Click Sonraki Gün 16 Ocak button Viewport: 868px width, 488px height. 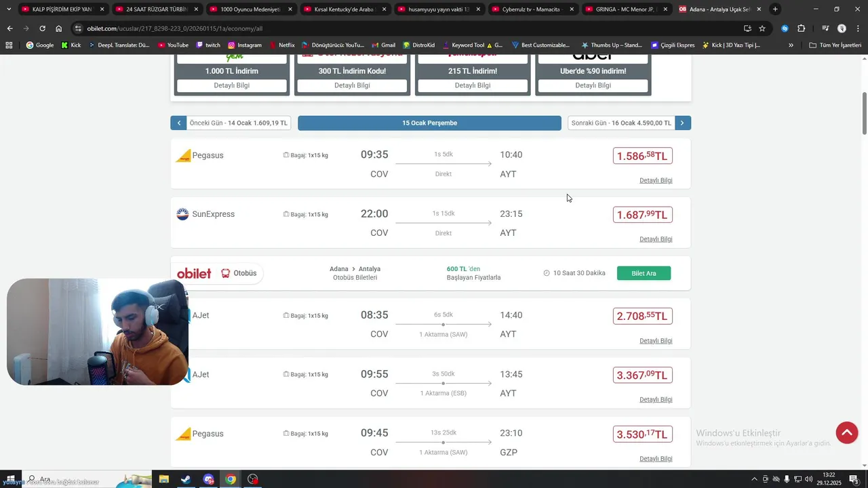coord(629,123)
